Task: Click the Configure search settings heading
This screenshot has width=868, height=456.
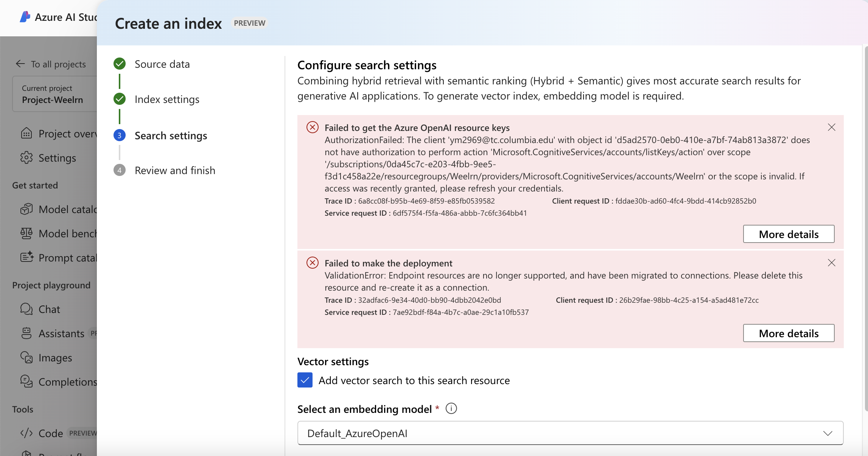Action: (367, 65)
